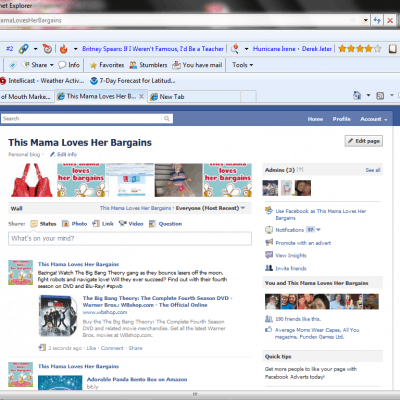This screenshot has width=400, height=400.
Task: Click the RSS feeds icon
Action: pyautogui.click(x=380, y=96)
